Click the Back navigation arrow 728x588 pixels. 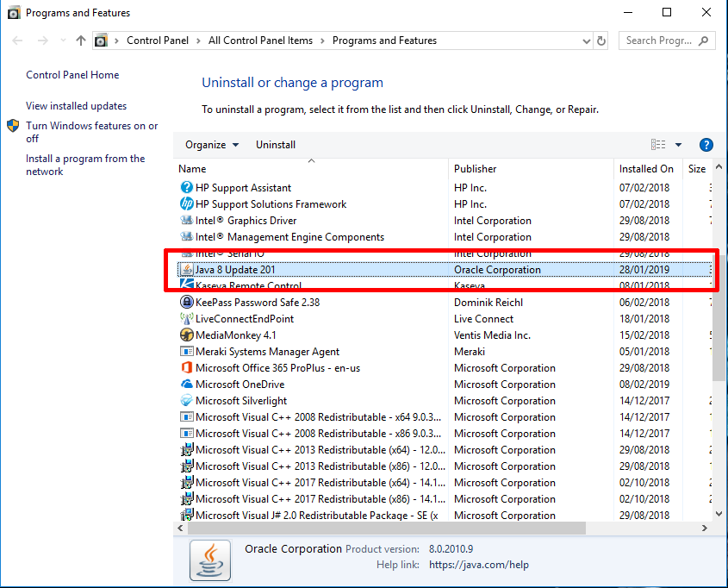(17, 41)
